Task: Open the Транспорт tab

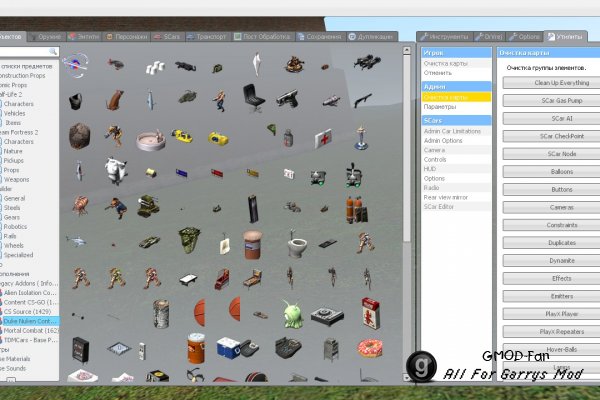Action: (207, 37)
